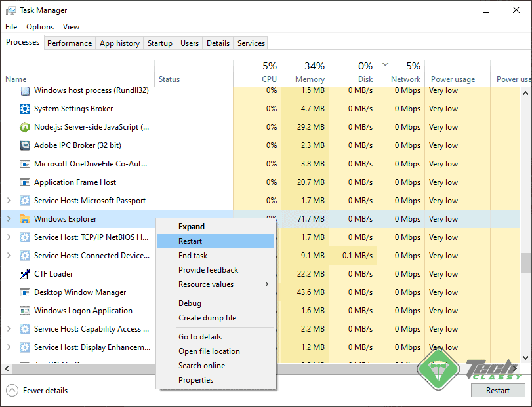The width and height of the screenshot is (532, 407).
Task: Open the Options menu
Action: tap(40, 27)
